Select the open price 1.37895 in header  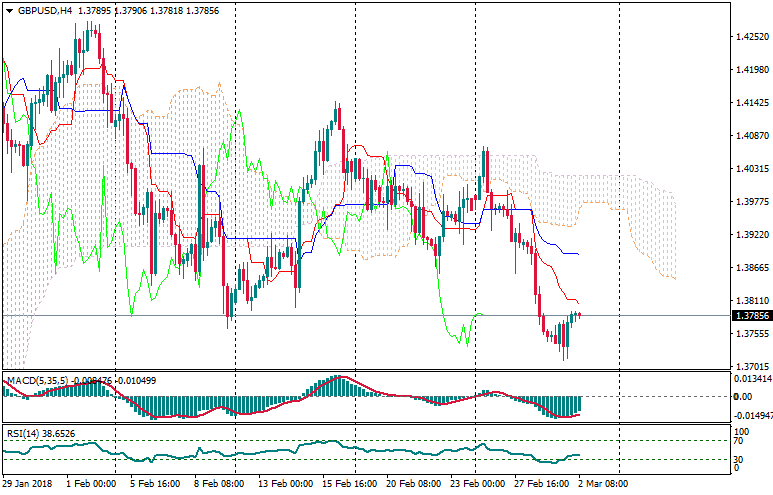click(96, 10)
